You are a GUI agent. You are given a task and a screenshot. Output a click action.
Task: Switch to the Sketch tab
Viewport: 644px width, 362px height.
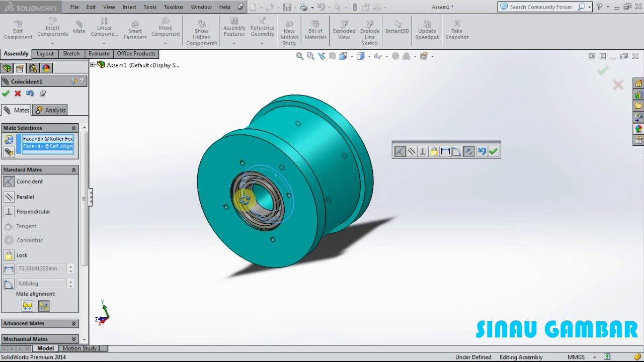pyautogui.click(x=71, y=54)
